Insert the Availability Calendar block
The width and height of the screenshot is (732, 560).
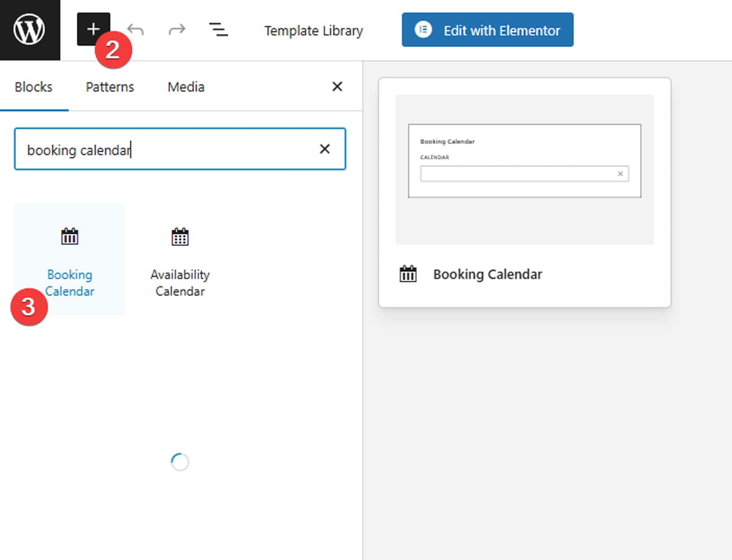pyautogui.click(x=180, y=259)
